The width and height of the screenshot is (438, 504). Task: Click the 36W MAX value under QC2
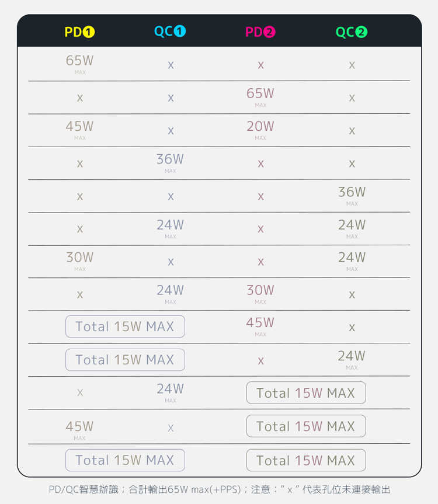point(352,194)
